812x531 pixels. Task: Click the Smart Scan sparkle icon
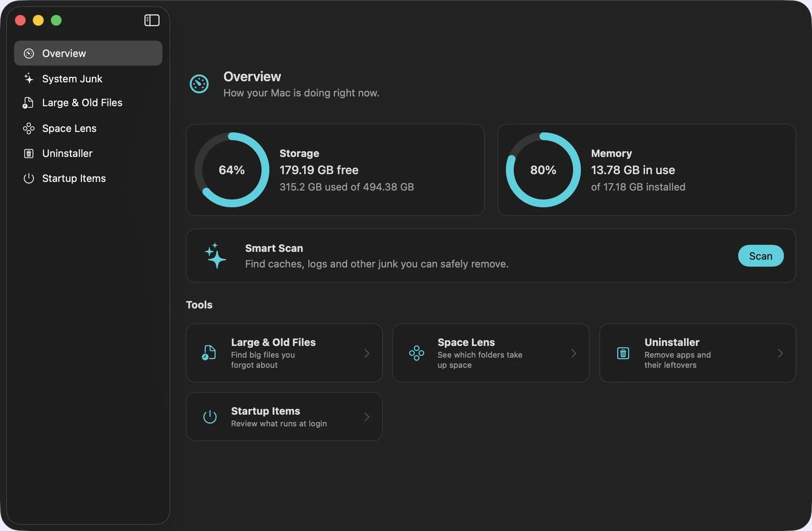pyautogui.click(x=216, y=255)
